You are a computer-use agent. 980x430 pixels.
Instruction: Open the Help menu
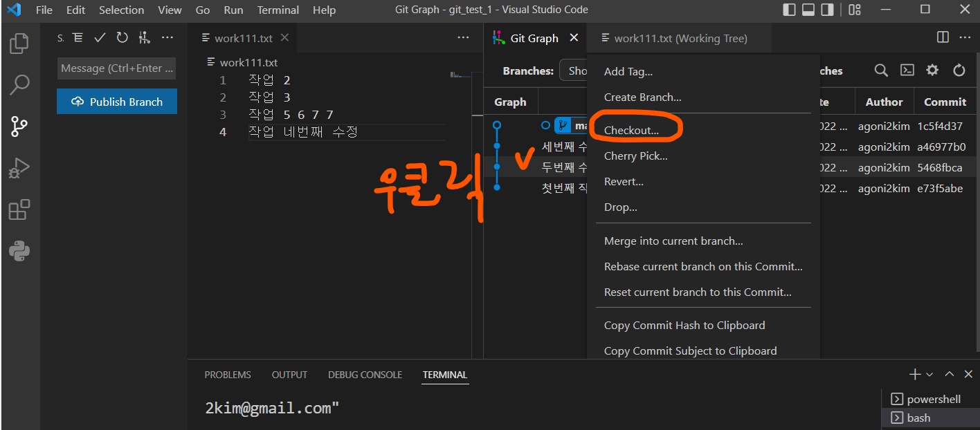pos(324,10)
